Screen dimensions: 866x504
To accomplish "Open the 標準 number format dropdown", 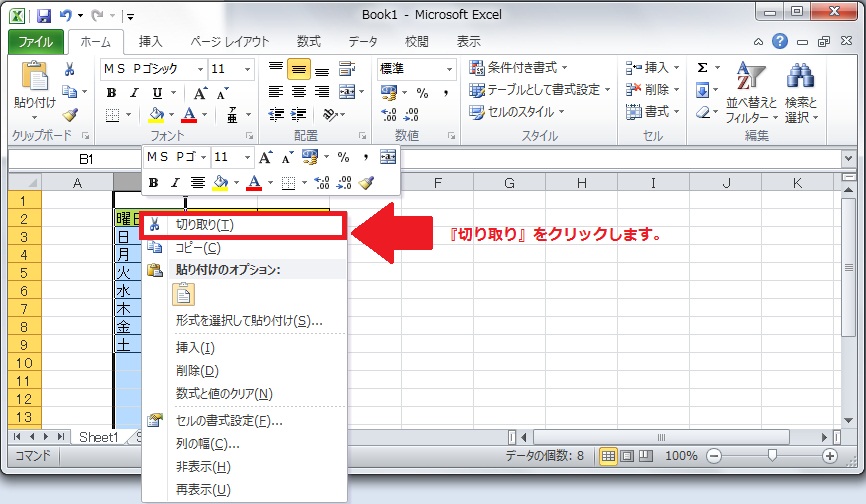I will coord(449,69).
